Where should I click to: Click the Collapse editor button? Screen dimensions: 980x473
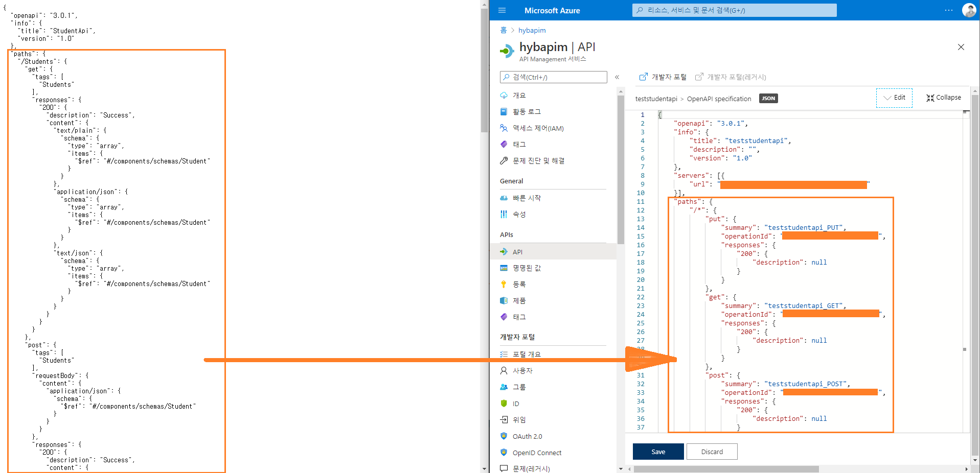(x=943, y=98)
